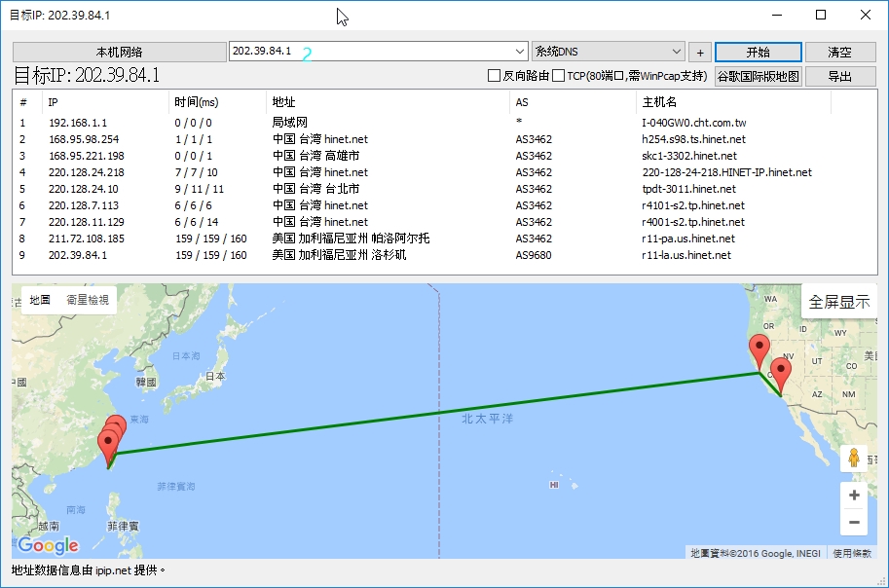
Task: Click the 本机网络 local network button
Action: tap(119, 53)
